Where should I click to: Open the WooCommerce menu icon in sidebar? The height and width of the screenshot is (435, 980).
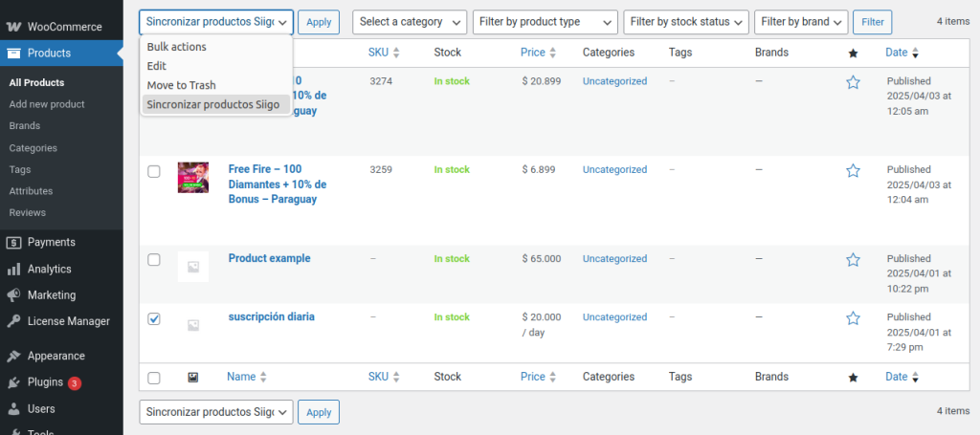pyautogui.click(x=13, y=27)
